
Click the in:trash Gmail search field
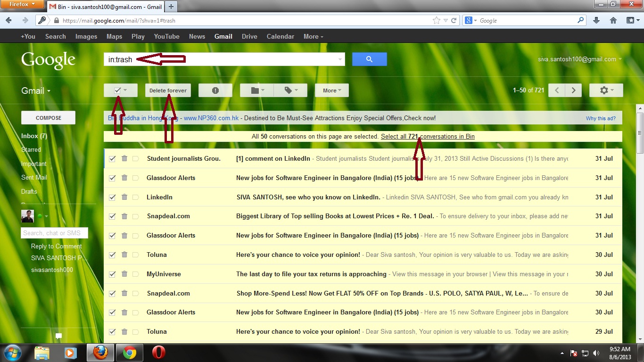click(224, 59)
